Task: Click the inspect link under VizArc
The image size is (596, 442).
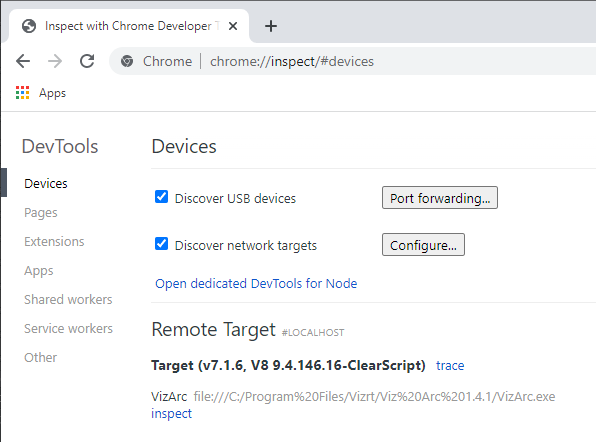Action: pyautogui.click(x=171, y=413)
